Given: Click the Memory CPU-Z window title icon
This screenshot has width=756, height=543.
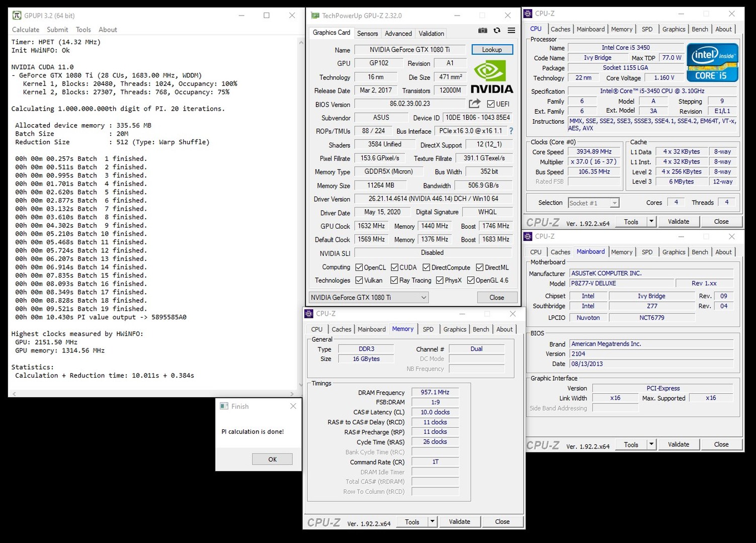Looking at the screenshot, I should click(x=309, y=314).
